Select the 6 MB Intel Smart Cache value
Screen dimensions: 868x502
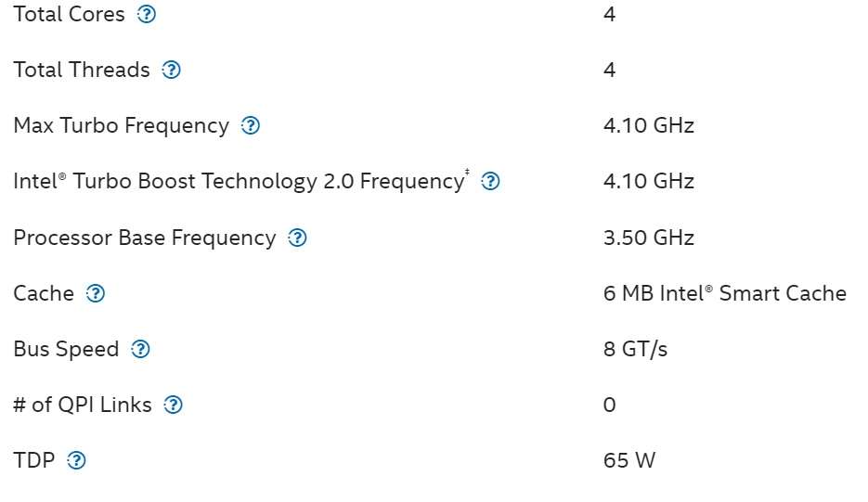(x=724, y=294)
